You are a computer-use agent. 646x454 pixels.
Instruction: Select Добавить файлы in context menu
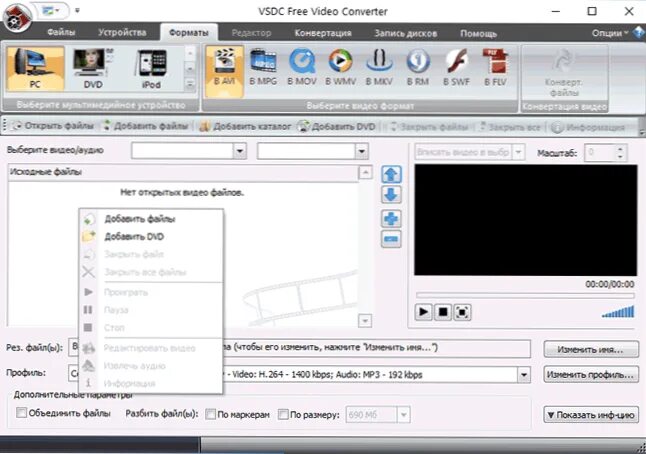pyautogui.click(x=151, y=219)
